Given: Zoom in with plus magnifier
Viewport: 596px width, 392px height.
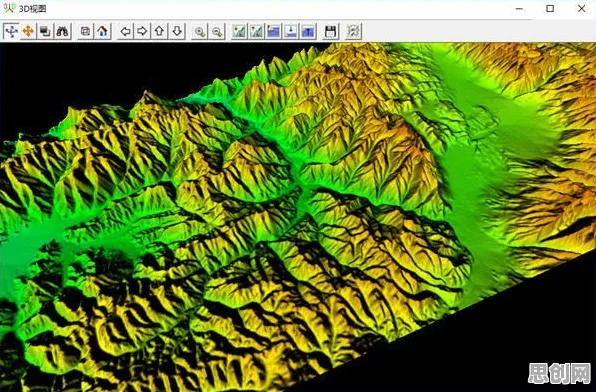Looking at the screenshot, I should point(200,31).
